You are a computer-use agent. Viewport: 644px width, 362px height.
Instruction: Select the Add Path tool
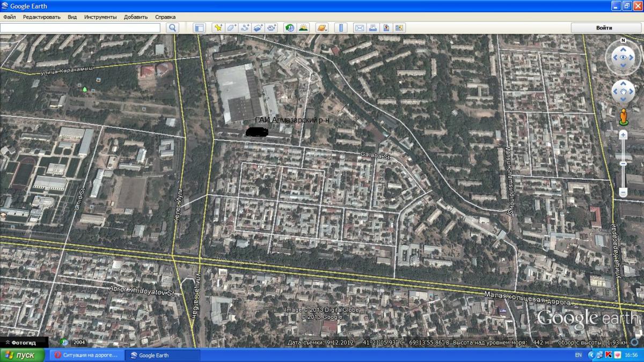pos(245,28)
